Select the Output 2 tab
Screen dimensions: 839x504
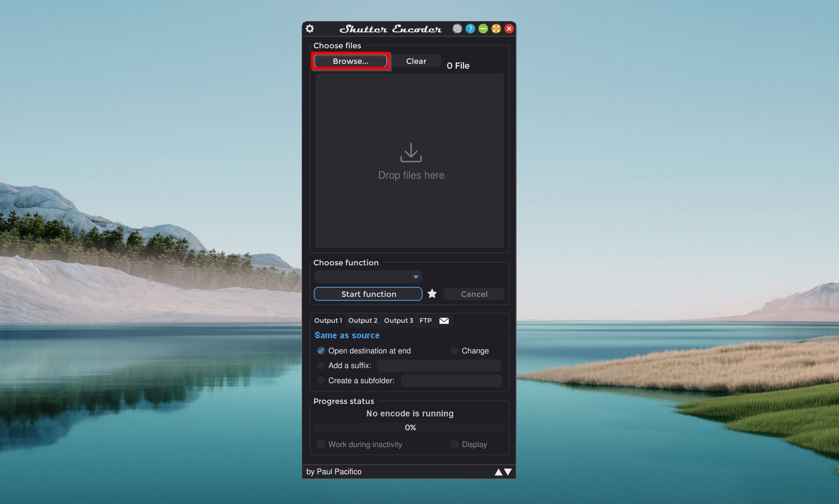pos(363,320)
